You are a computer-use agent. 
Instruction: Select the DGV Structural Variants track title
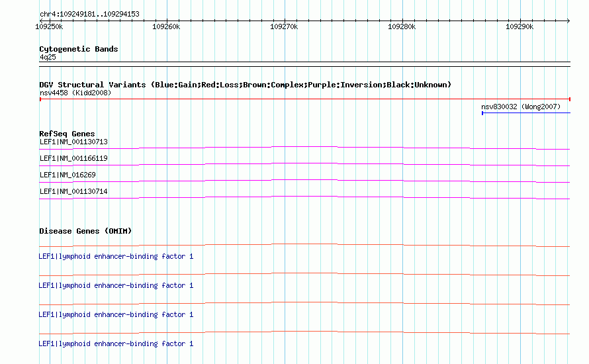click(246, 85)
